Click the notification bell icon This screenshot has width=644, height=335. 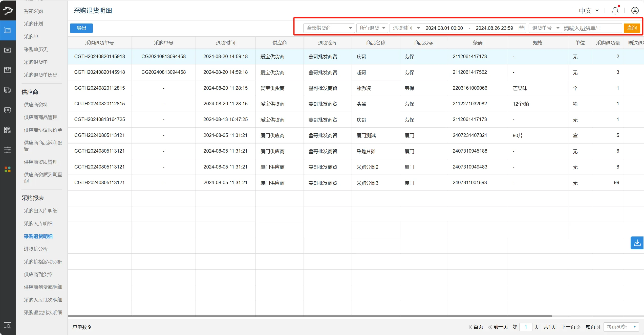tap(615, 11)
